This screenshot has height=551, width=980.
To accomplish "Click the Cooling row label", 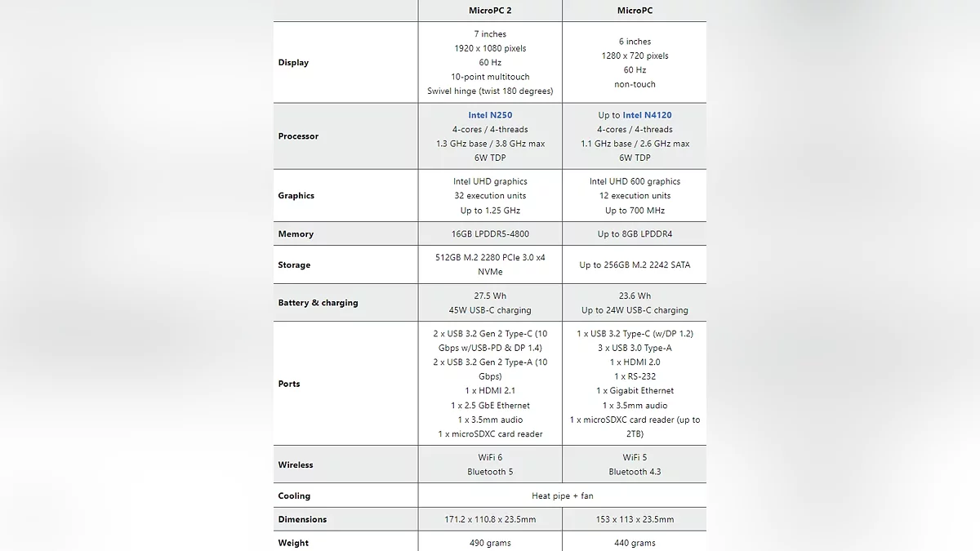I will point(294,496).
